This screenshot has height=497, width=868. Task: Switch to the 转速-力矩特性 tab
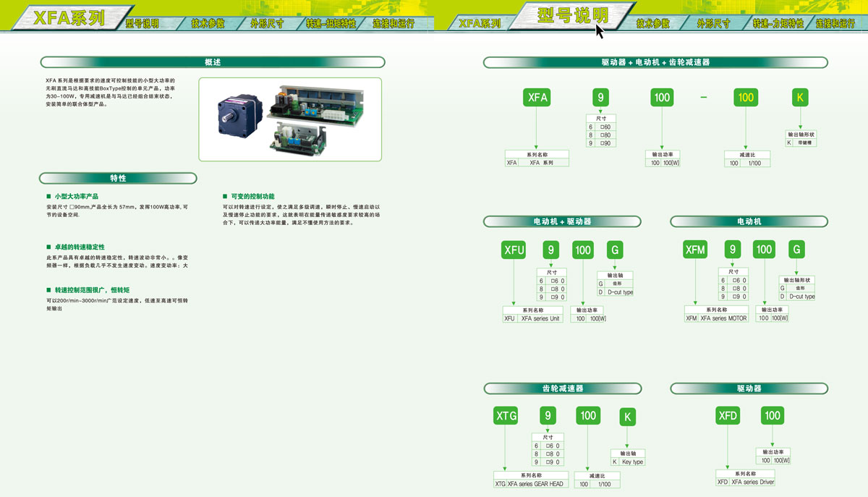778,23
